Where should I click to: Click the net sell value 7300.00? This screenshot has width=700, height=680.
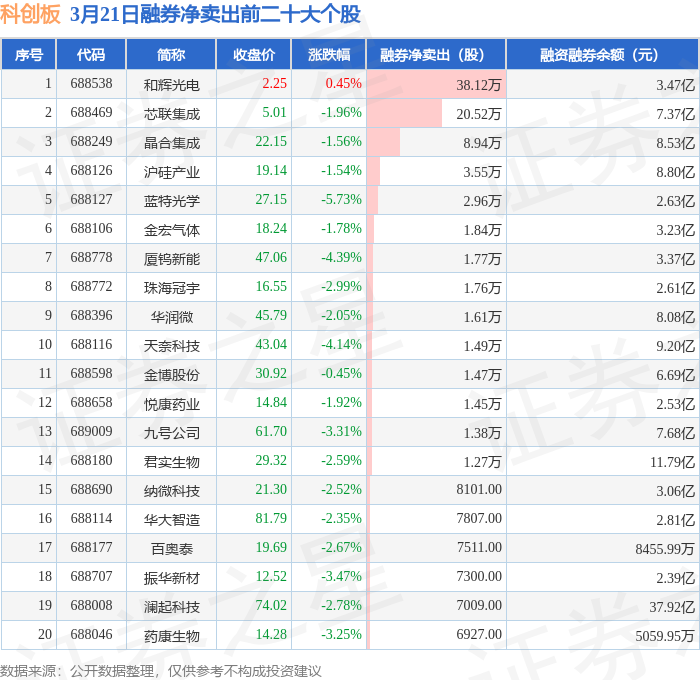(x=479, y=577)
